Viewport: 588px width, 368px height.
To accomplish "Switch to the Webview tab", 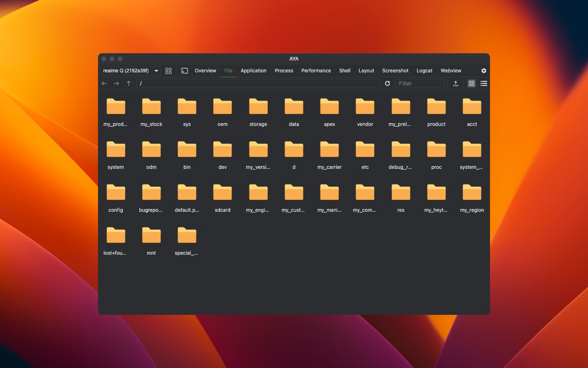I will tap(451, 71).
